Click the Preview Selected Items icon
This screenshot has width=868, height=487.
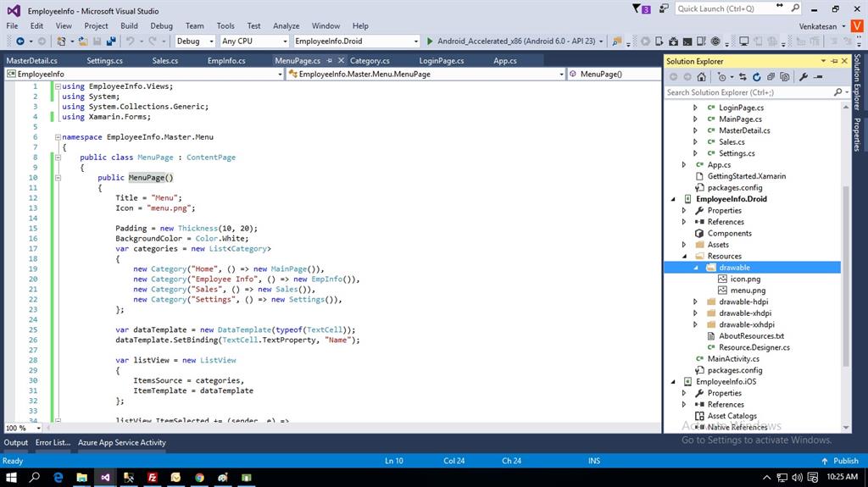pyautogui.click(x=818, y=77)
